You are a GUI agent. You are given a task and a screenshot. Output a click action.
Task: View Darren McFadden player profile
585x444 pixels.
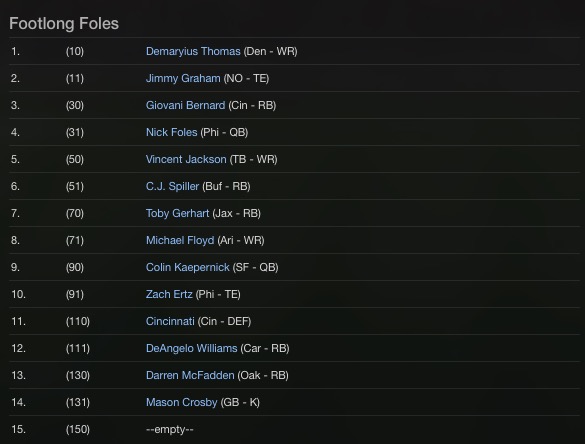point(190,375)
